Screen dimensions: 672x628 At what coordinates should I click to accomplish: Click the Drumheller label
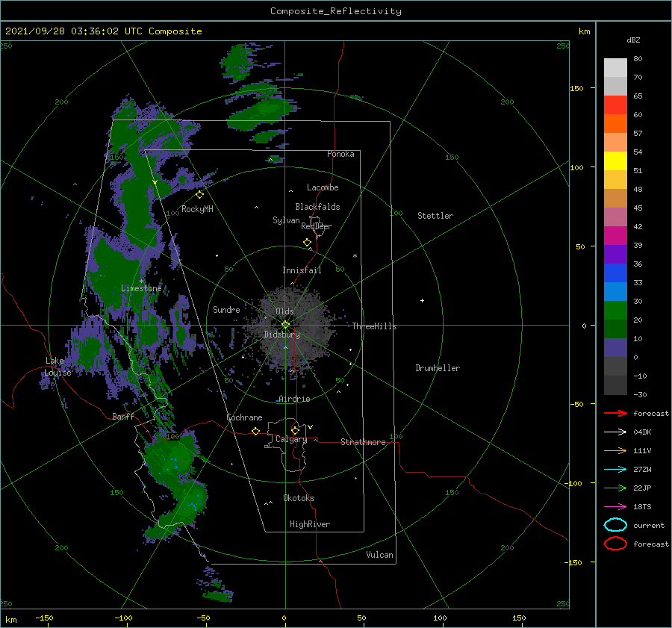(x=438, y=368)
